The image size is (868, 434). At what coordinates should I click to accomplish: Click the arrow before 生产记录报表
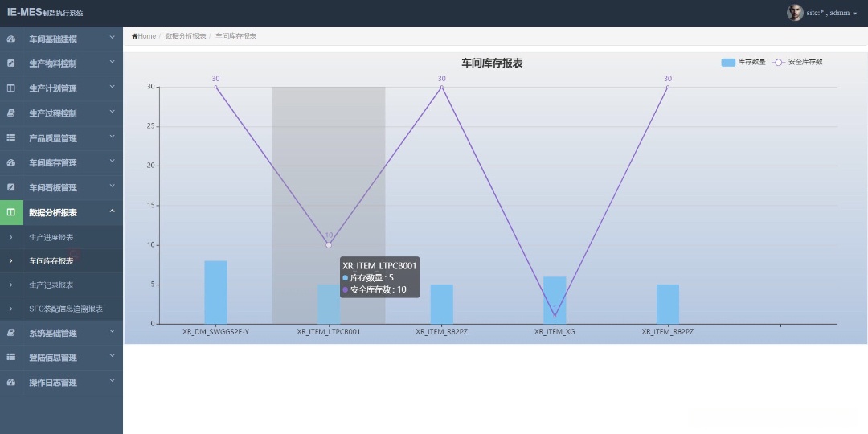click(11, 285)
